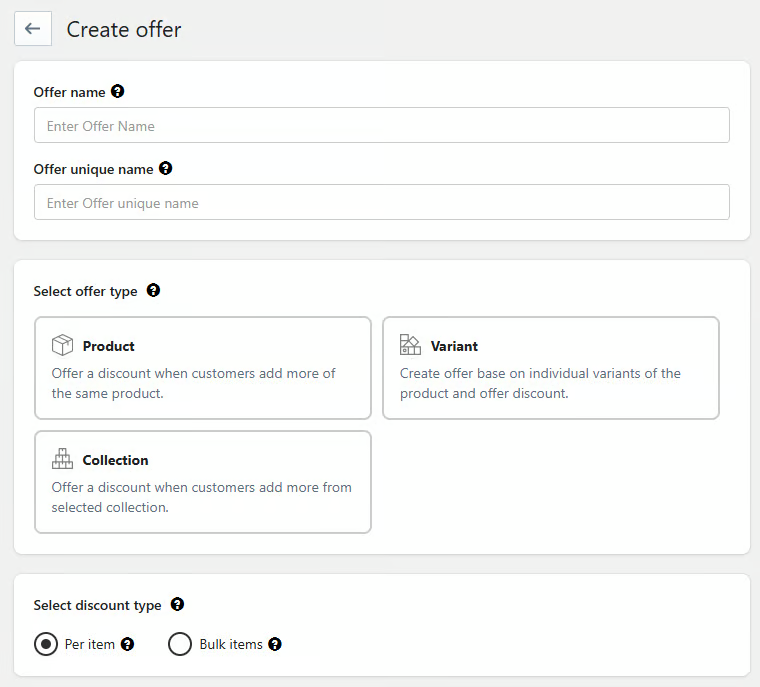Choose the Product offer type card
760x687 pixels.
(203, 368)
